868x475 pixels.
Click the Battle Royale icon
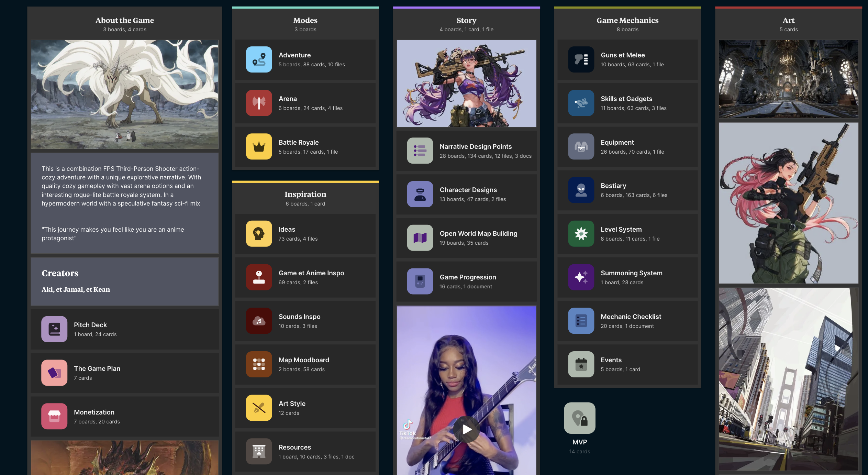pos(258,146)
